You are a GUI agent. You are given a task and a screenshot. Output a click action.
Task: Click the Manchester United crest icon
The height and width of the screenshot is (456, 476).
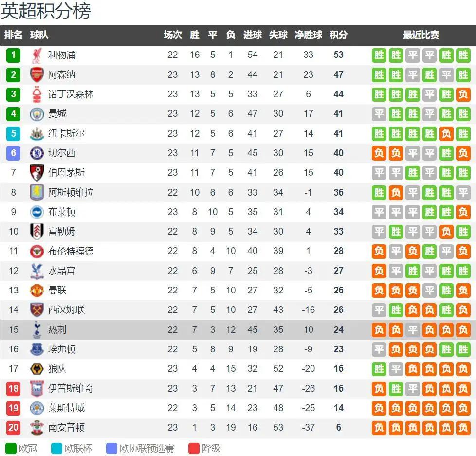[x=37, y=291]
